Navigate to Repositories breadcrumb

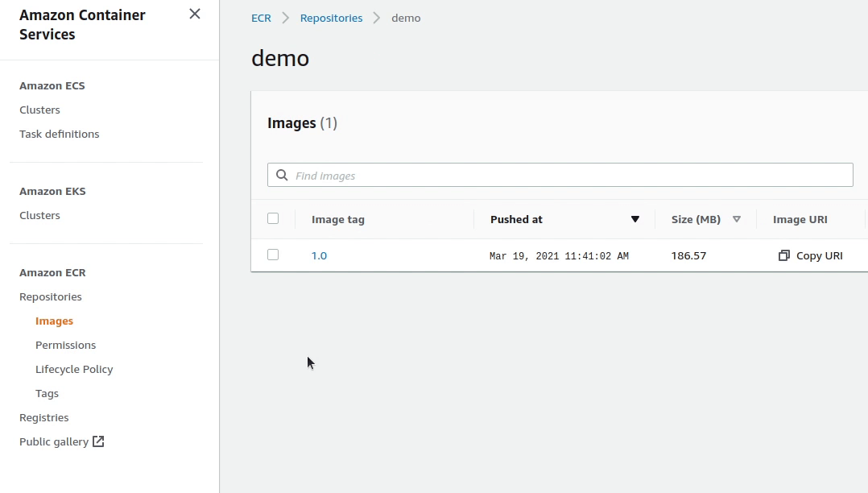[331, 18]
